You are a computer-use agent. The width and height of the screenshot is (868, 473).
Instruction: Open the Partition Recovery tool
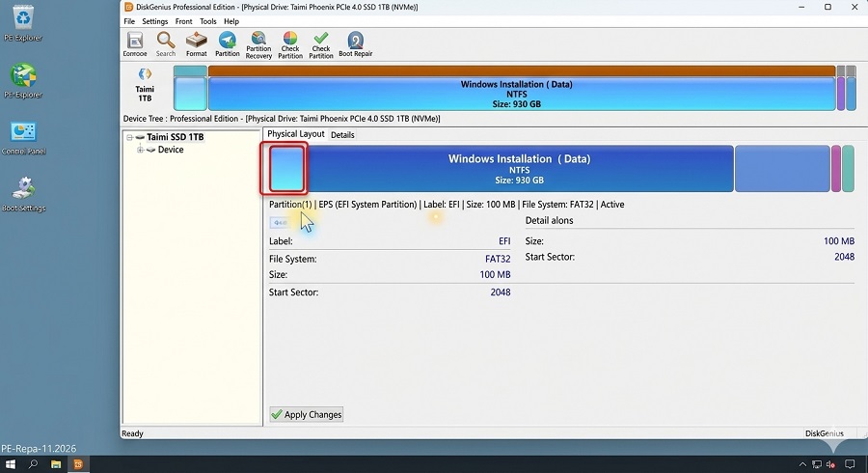pos(258,44)
